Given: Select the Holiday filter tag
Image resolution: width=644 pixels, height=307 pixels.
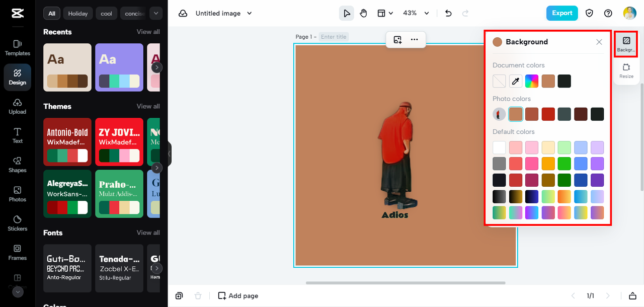Looking at the screenshot, I should [x=78, y=14].
